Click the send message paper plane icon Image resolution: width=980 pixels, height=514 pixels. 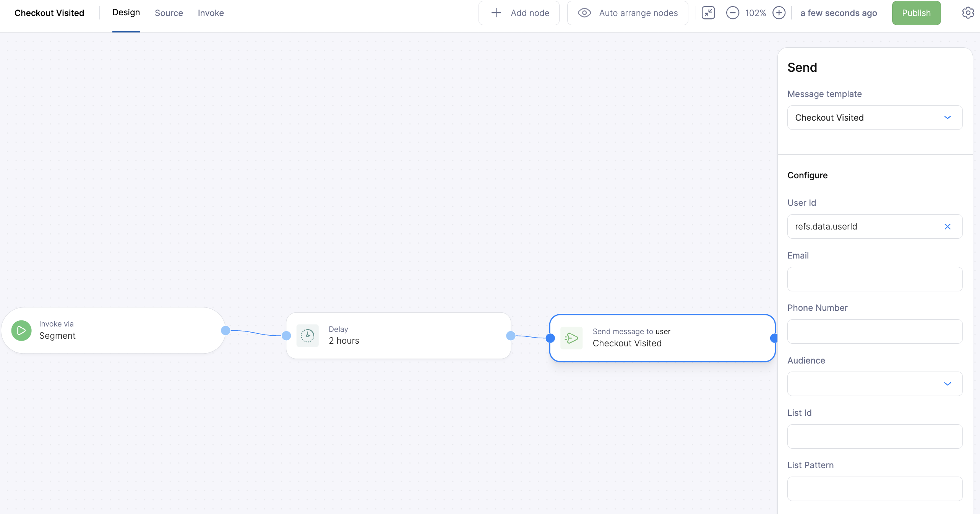(571, 338)
